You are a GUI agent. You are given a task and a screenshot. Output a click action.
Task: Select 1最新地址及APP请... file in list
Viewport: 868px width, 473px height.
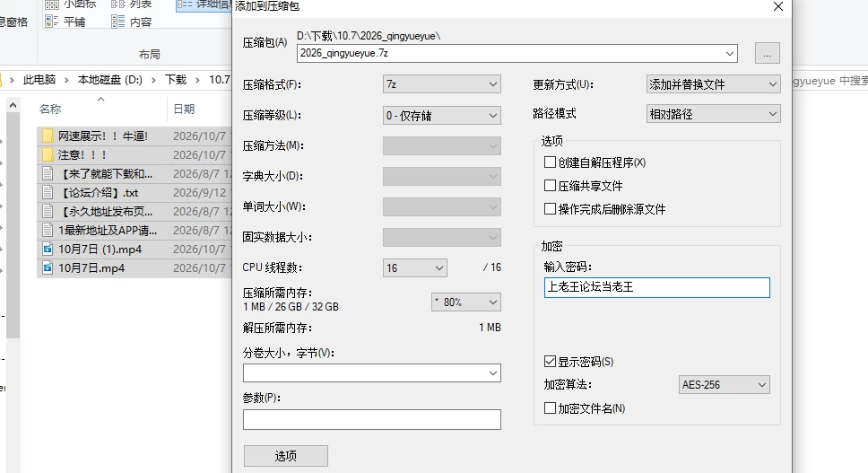click(108, 231)
